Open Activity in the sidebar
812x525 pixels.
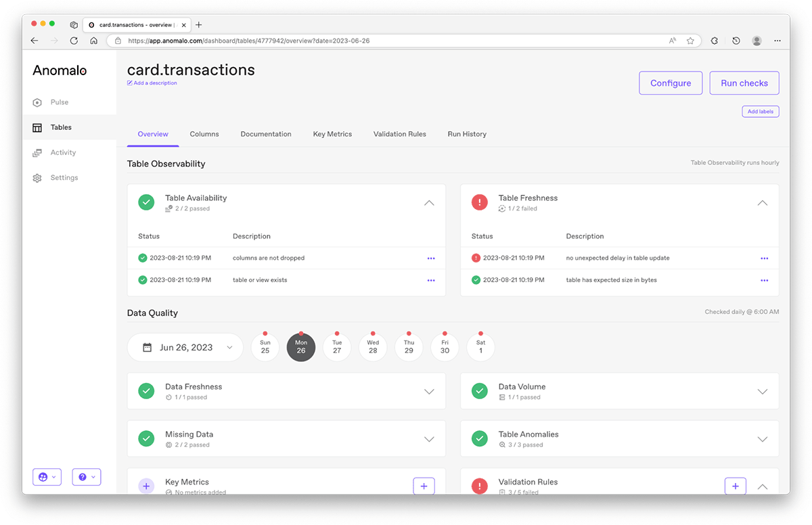tap(62, 153)
